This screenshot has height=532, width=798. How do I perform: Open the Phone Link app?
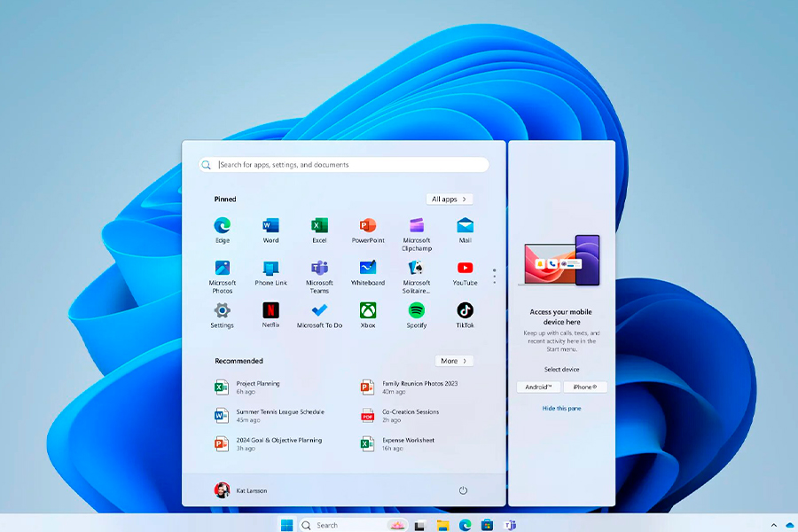coord(270,273)
